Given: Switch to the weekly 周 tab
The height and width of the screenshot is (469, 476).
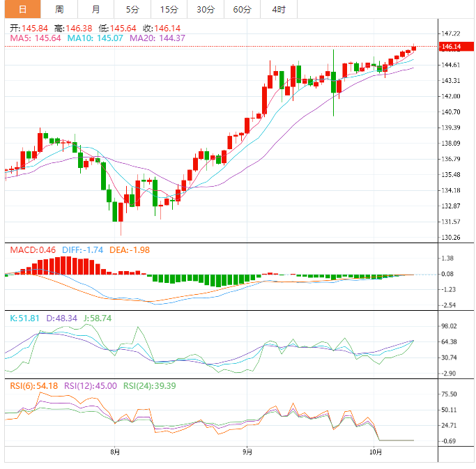Looking at the screenshot, I should click(x=59, y=10).
